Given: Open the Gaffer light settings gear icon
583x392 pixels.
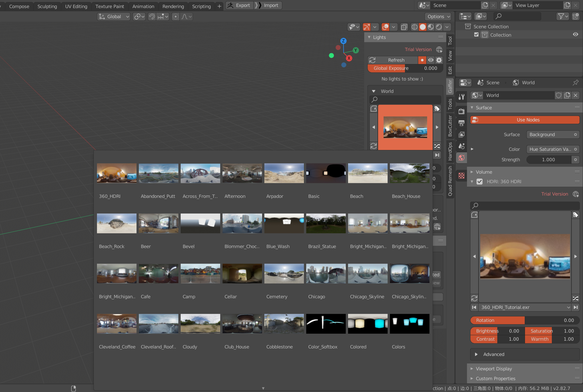Looking at the screenshot, I should [439, 60].
